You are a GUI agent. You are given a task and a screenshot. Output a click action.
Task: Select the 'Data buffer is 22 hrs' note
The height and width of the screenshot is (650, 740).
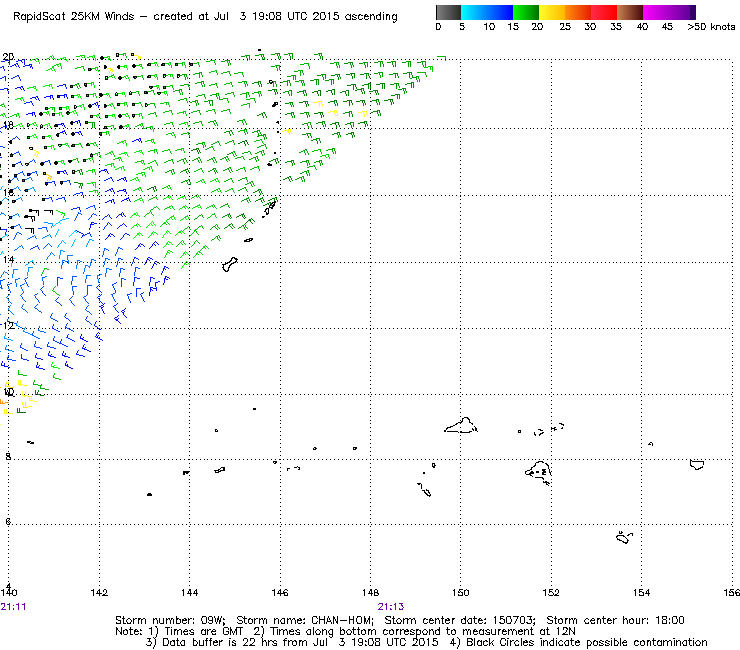click(x=217, y=642)
